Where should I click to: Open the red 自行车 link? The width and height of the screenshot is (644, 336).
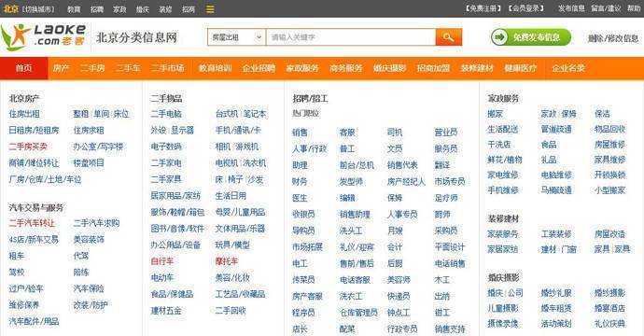(x=162, y=261)
